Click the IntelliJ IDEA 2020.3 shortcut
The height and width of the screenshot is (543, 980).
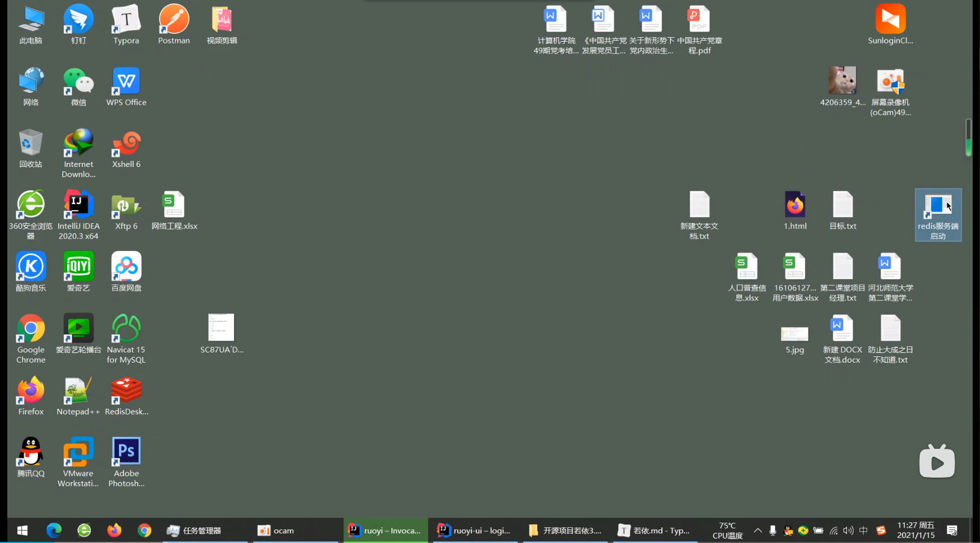coord(78,215)
